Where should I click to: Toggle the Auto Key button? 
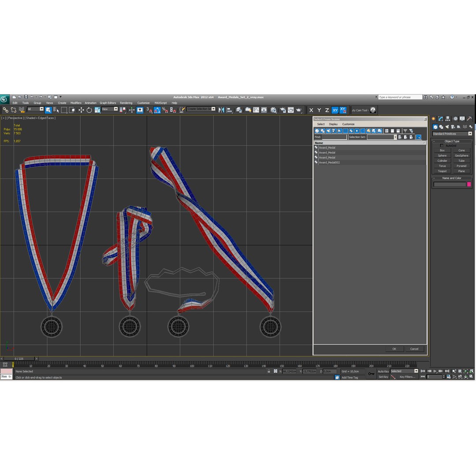383,371
